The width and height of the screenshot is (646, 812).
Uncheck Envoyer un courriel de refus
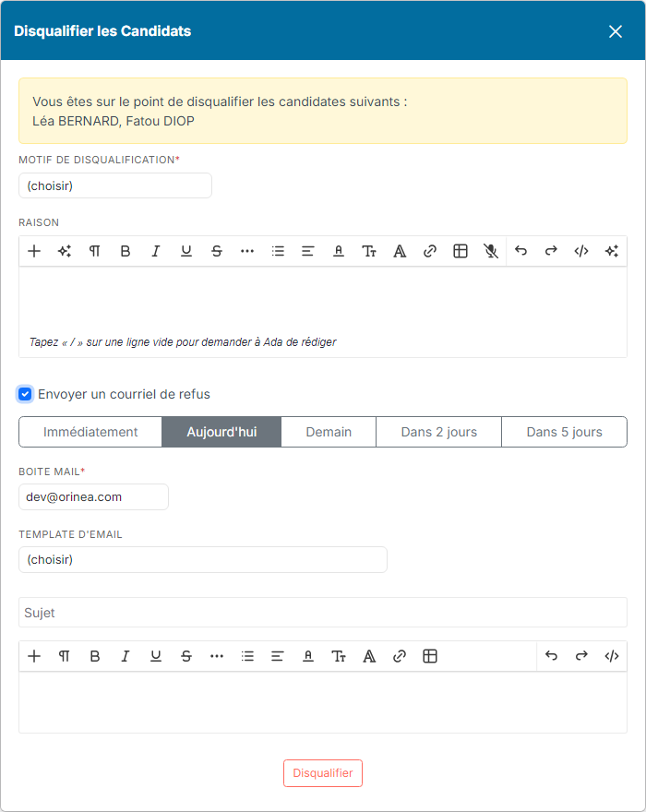[25, 394]
